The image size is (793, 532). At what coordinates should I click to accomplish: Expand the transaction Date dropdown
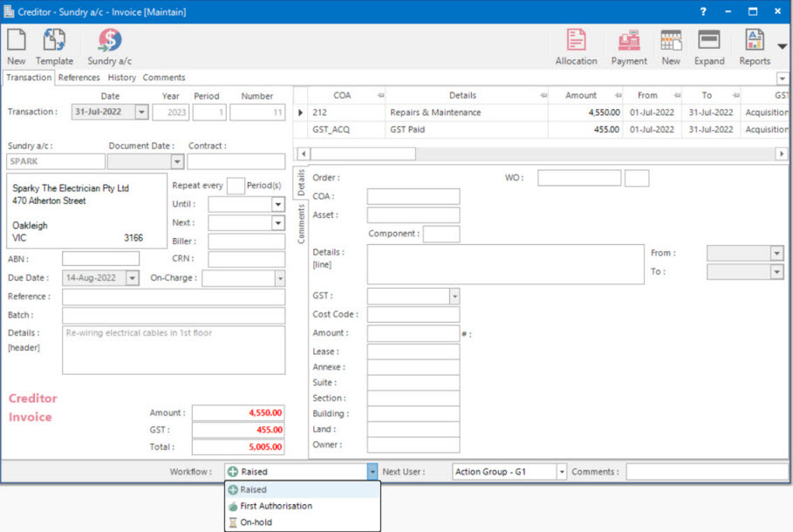coord(141,112)
